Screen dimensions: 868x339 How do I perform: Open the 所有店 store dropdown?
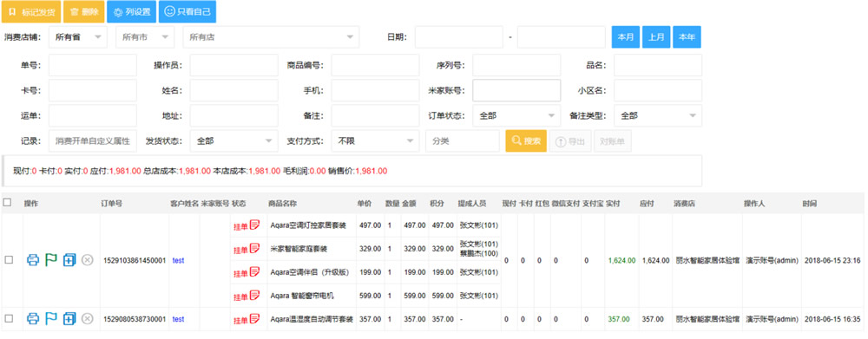click(x=271, y=37)
